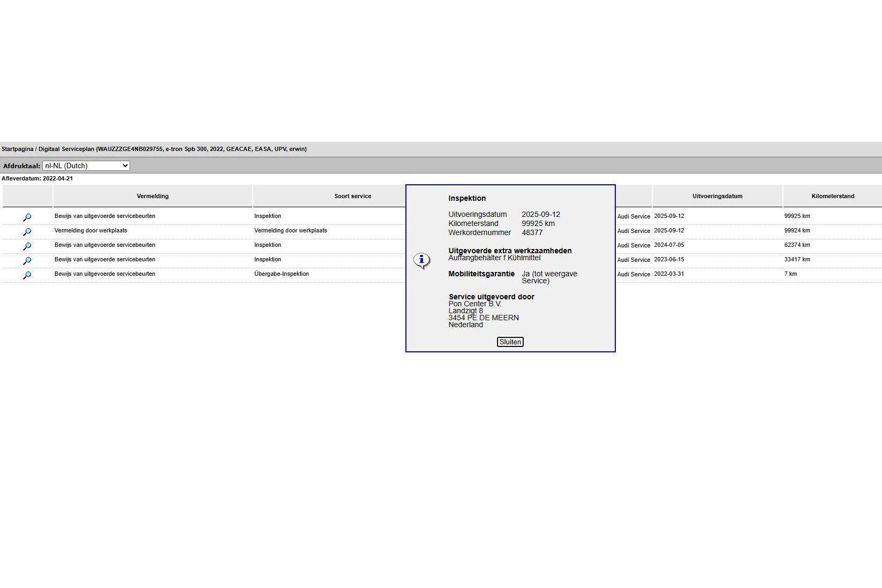Click date 2023-06-15 in table

[x=669, y=260]
